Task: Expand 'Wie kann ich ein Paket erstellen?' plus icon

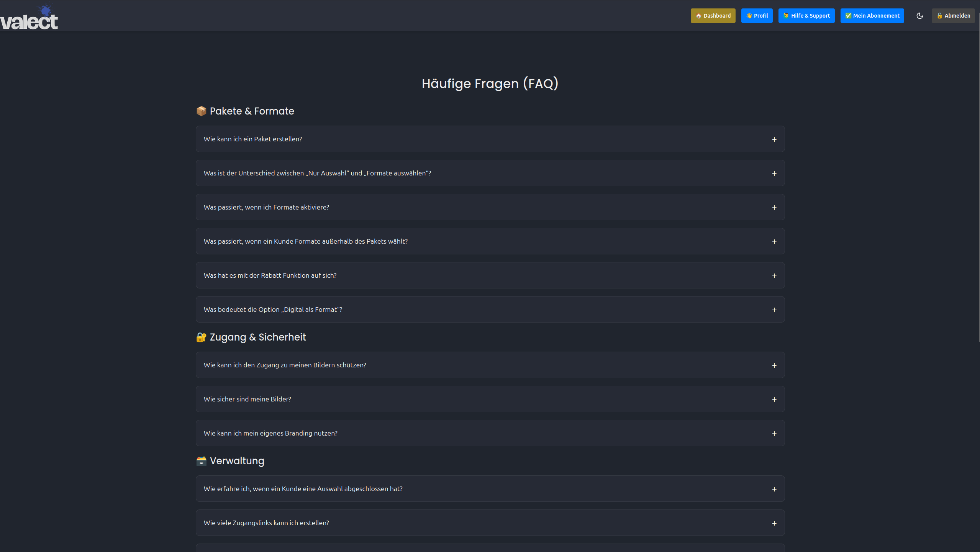Action: [774, 139]
